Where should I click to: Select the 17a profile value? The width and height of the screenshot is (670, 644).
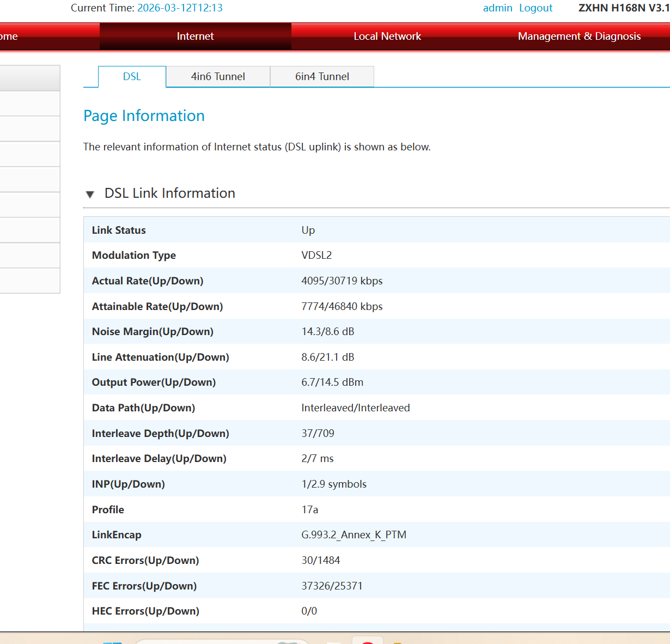pyautogui.click(x=310, y=509)
